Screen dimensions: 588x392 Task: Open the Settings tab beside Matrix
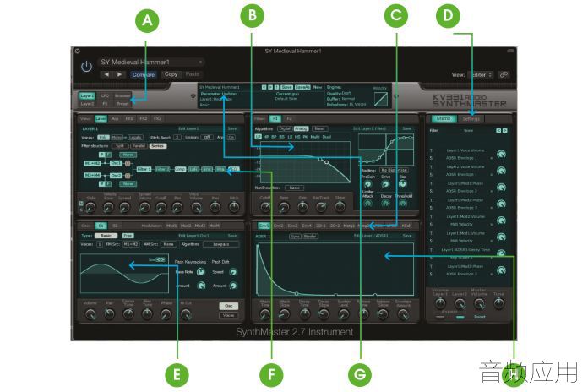471,118
